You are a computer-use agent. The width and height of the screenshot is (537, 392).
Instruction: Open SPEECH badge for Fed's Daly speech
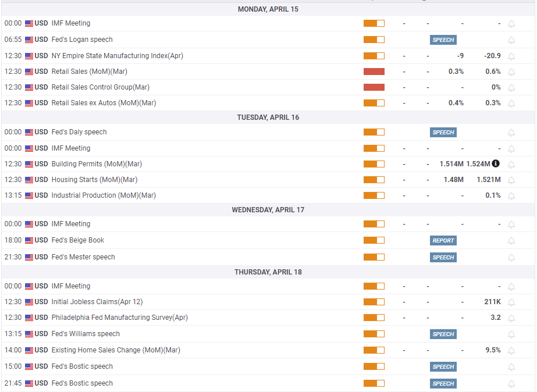pos(443,132)
